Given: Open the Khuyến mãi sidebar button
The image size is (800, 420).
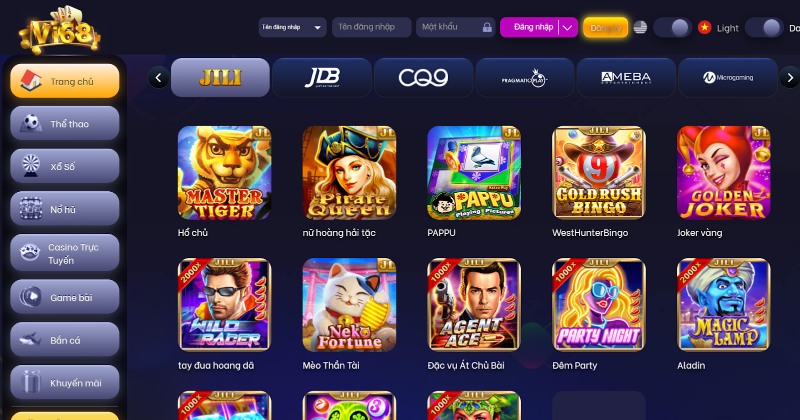Looking at the screenshot, I should (65, 383).
